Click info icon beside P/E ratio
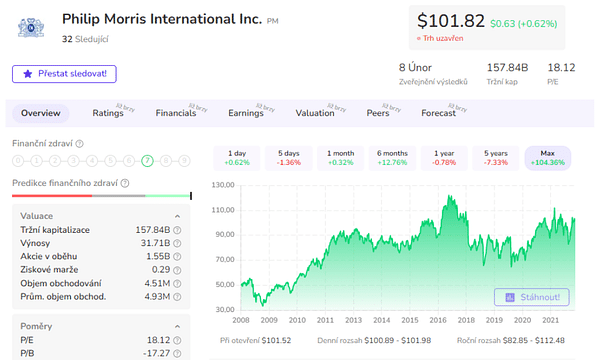The image size is (600, 360). point(177,340)
